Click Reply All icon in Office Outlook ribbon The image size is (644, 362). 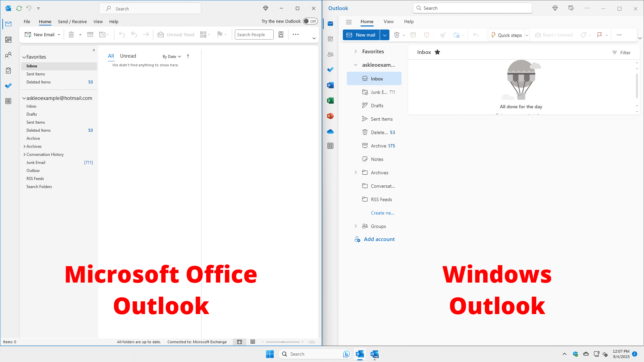[x=134, y=35]
